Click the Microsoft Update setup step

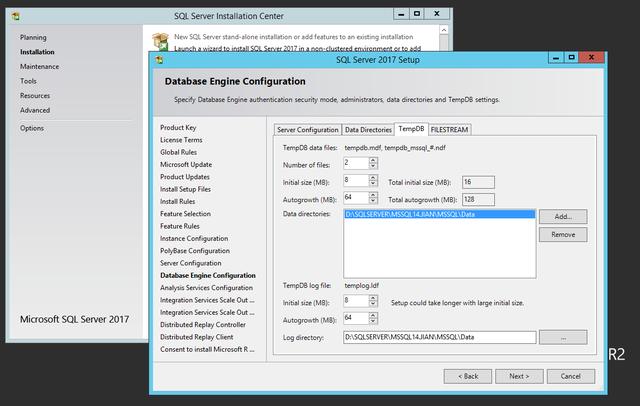(186, 164)
